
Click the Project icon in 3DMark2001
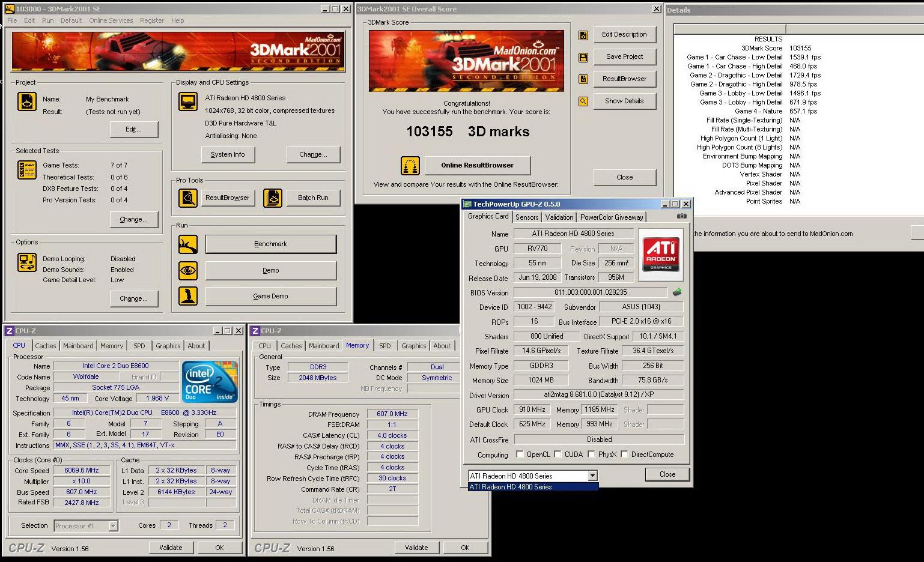26,101
